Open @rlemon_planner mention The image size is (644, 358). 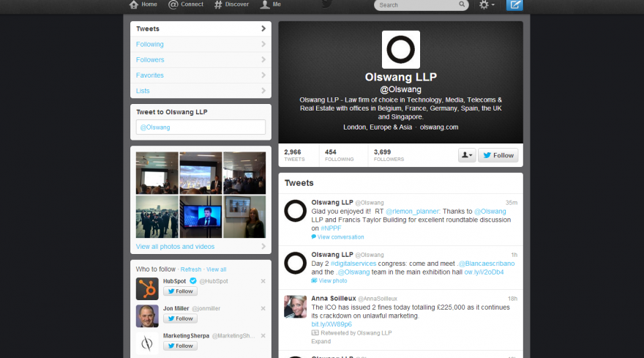[x=412, y=212]
